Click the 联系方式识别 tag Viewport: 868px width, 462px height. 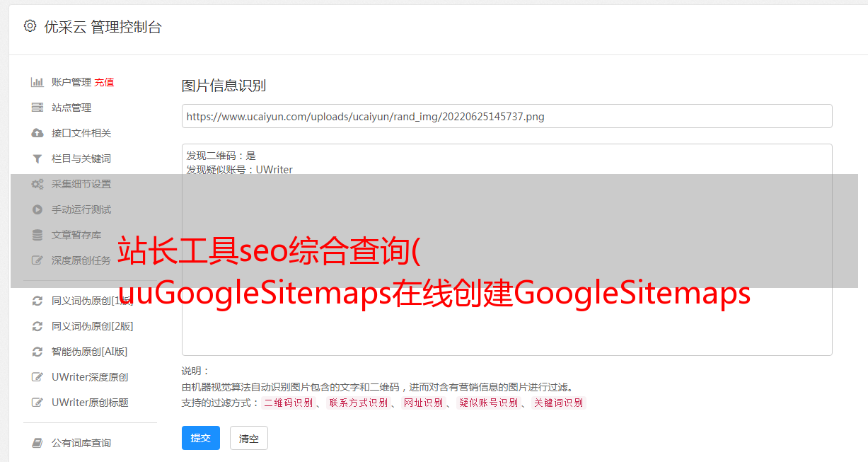point(359,403)
